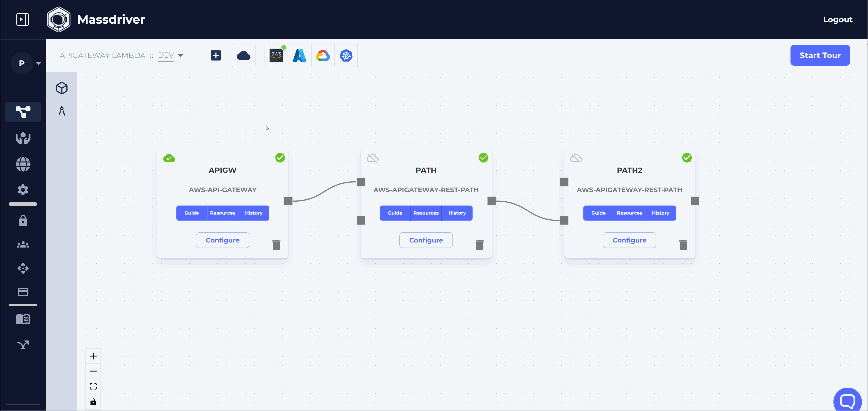Screen dimensions: 868x411
Task: Open the secrets lock icon in the sidebar
Action: click(23, 221)
